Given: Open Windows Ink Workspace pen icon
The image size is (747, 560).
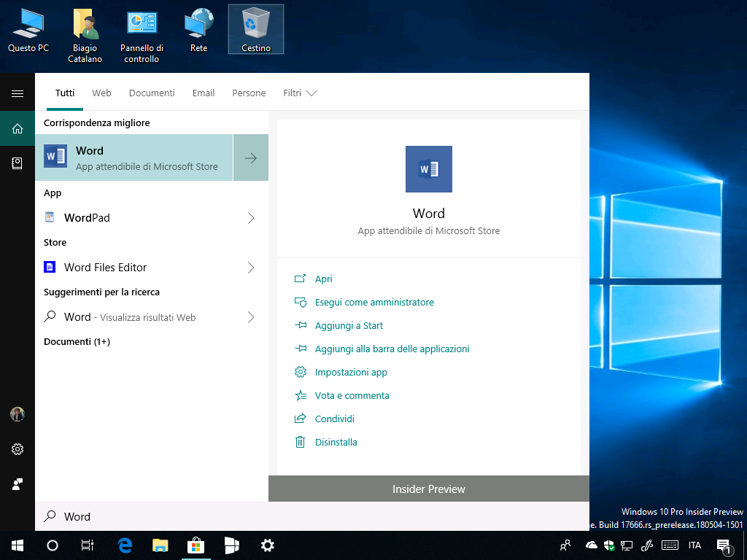Looking at the screenshot, I should coord(647,545).
